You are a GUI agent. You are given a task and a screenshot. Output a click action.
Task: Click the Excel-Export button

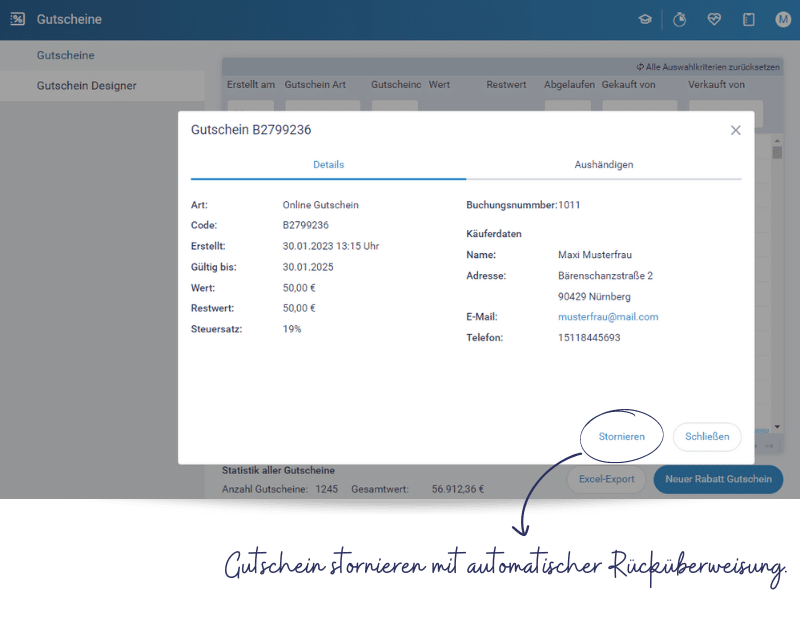tap(607, 479)
